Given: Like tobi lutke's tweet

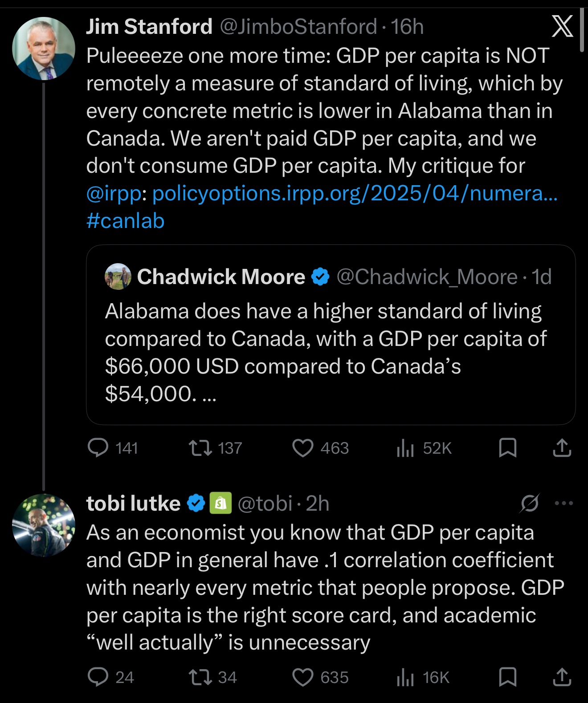Looking at the screenshot, I should (303, 677).
